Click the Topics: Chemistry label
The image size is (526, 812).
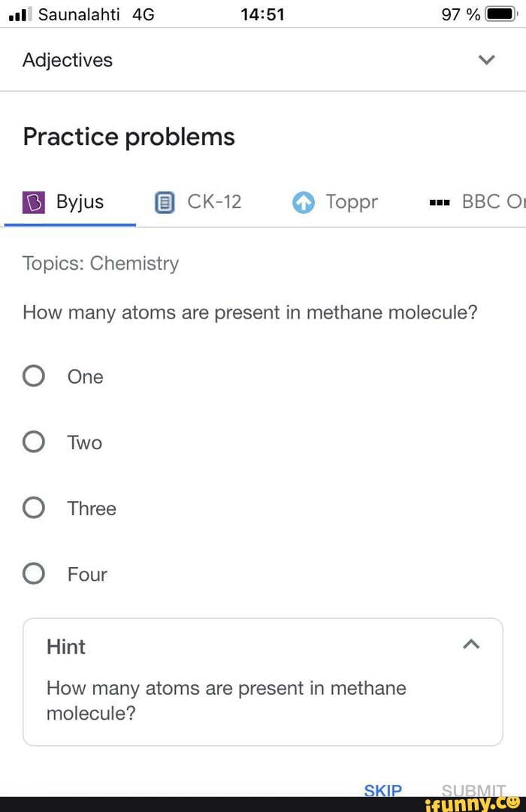point(100,263)
